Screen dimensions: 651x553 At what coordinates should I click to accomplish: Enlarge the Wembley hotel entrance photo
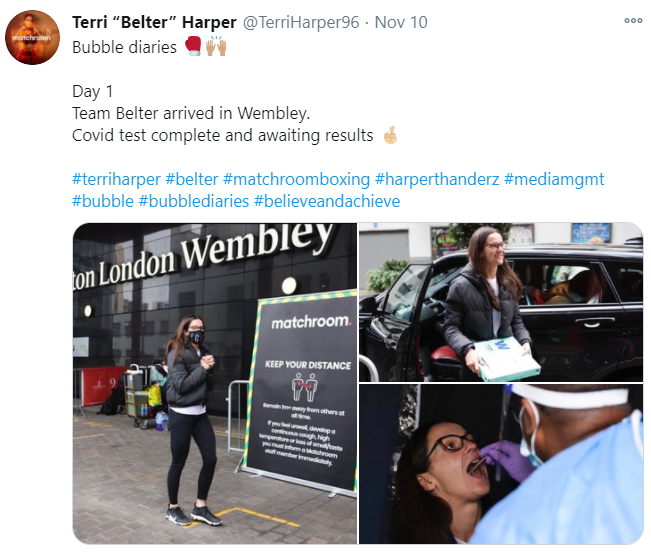tap(215, 383)
